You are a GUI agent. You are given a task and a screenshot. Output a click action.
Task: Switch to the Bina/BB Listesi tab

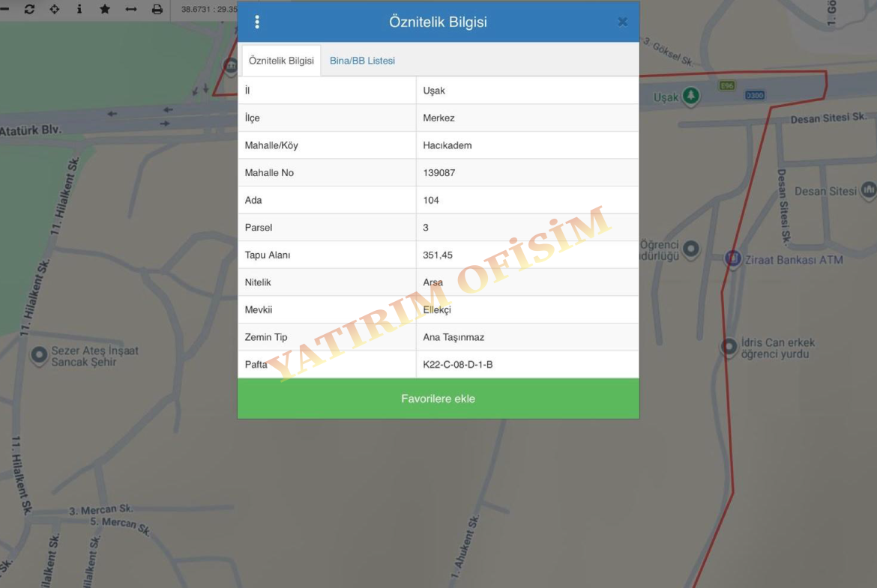click(x=362, y=61)
